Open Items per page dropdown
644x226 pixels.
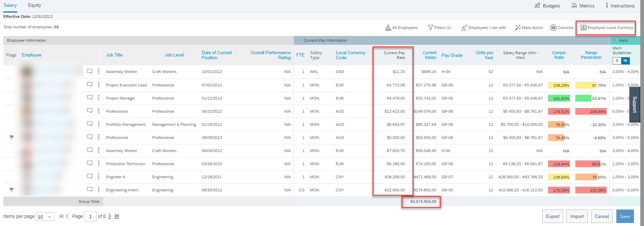pos(45,217)
